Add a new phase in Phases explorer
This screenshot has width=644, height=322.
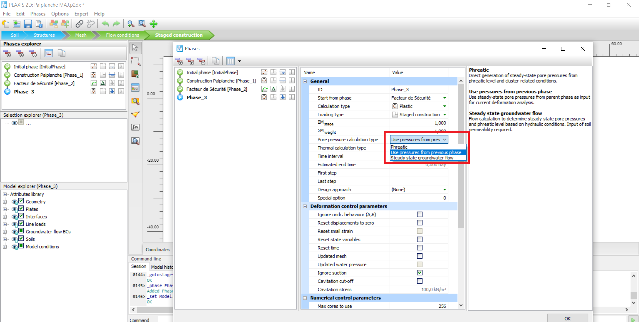(7, 53)
